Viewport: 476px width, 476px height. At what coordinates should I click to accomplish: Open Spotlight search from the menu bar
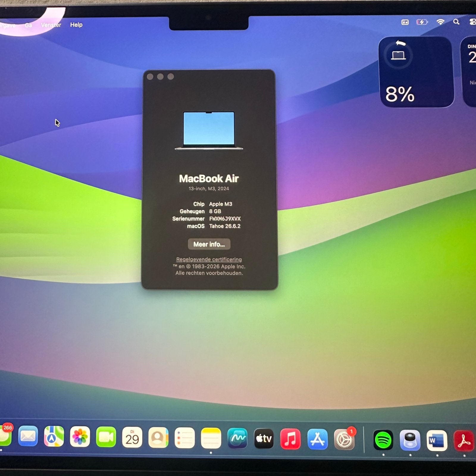(456, 22)
